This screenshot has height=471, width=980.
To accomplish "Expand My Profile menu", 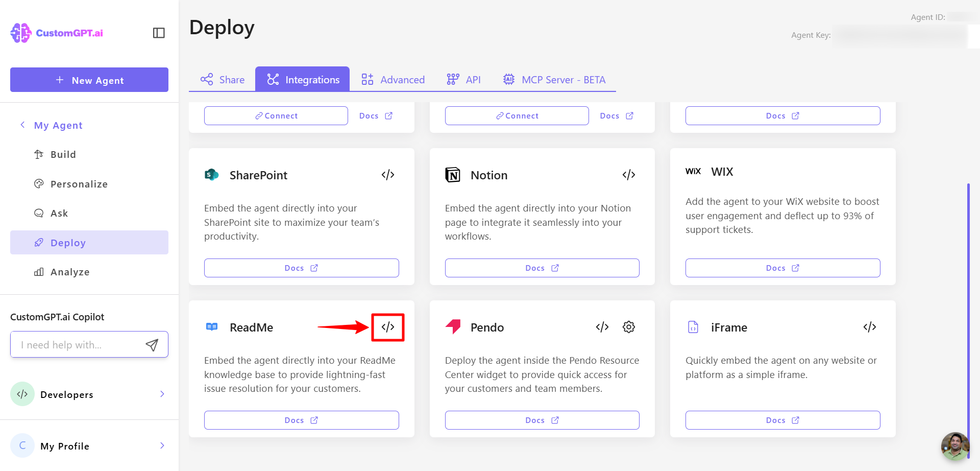I will (89, 446).
